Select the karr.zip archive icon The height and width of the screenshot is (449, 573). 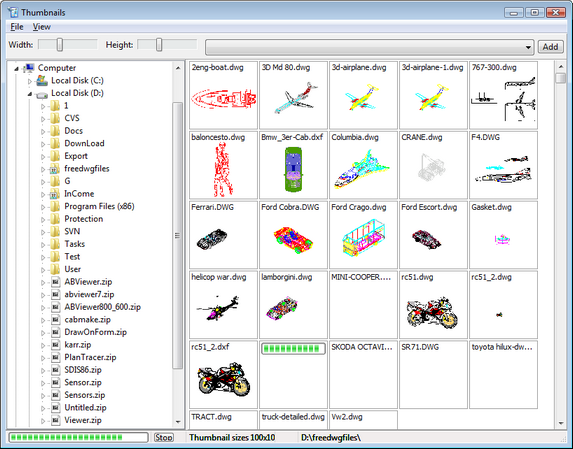(x=55, y=345)
